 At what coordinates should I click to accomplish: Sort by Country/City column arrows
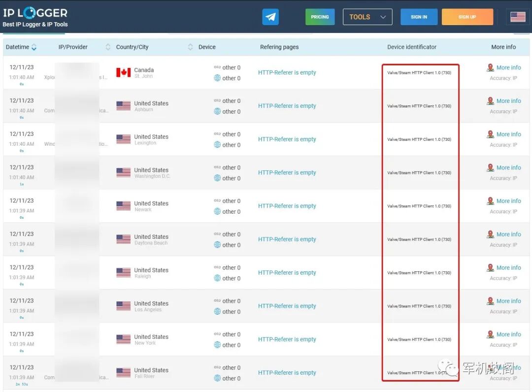pyautogui.click(x=190, y=47)
